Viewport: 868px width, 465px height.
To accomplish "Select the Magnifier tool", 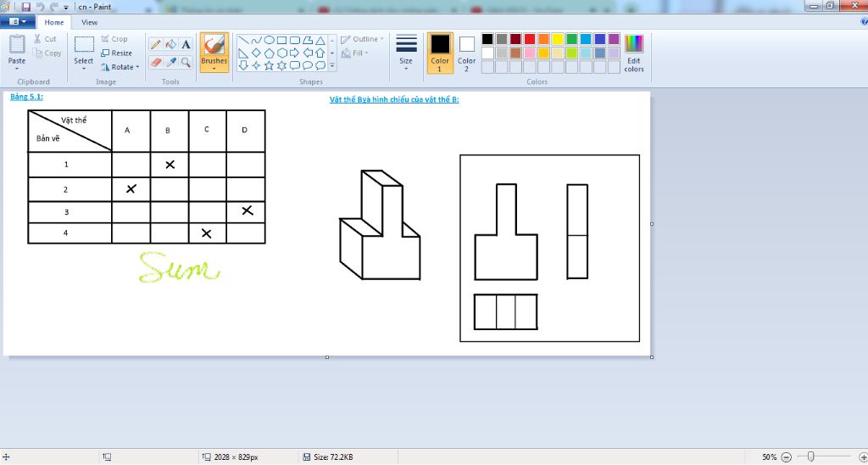I will click(186, 62).
